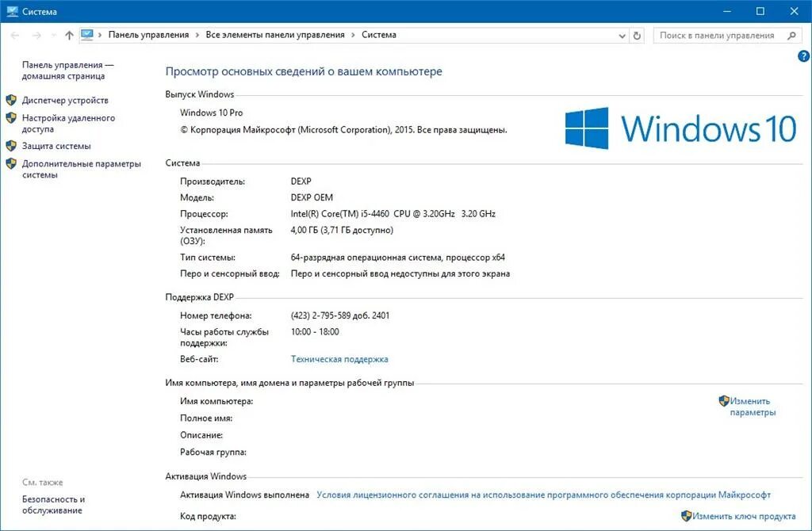Image resolution: width=812 pixels, height=531 pixels.
Task: Click the page heading Просмотр основных сведений
Action: tap(304, 71)
